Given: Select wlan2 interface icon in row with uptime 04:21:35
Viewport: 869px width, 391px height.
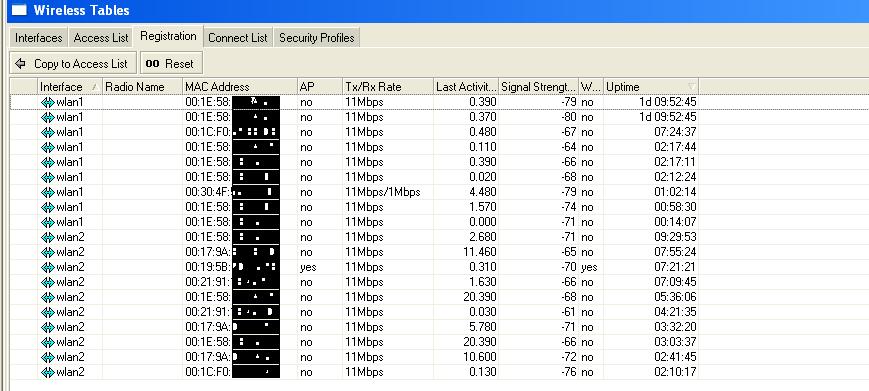Looking at the screenshot, I should click(48, 312).
